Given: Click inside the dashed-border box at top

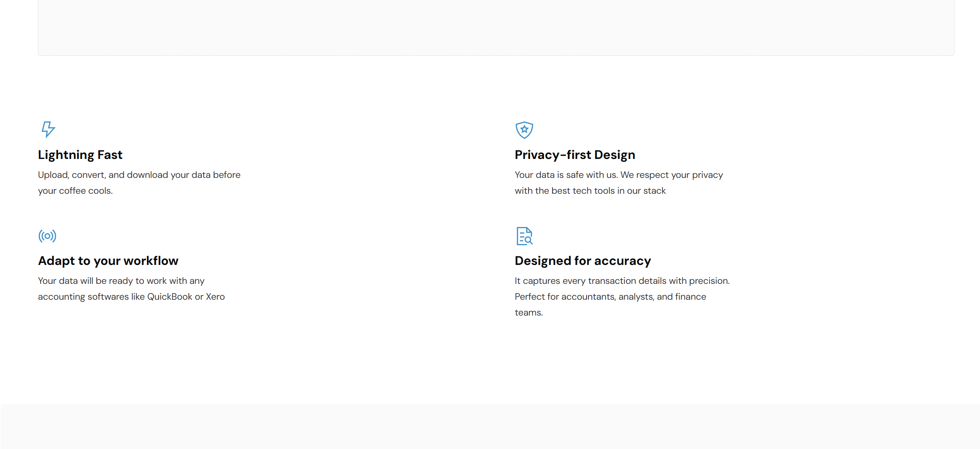Looking at the screenshot, I should pyautogui.click(x=496, y=27).
